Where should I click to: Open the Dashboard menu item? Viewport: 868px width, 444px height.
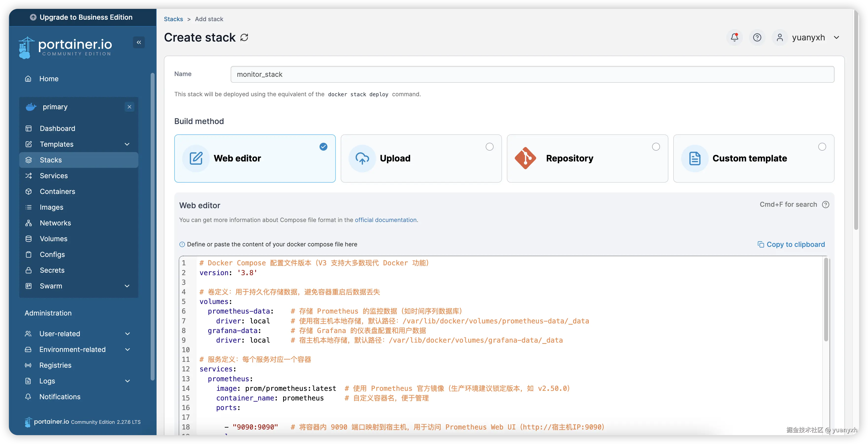[57, 128]
